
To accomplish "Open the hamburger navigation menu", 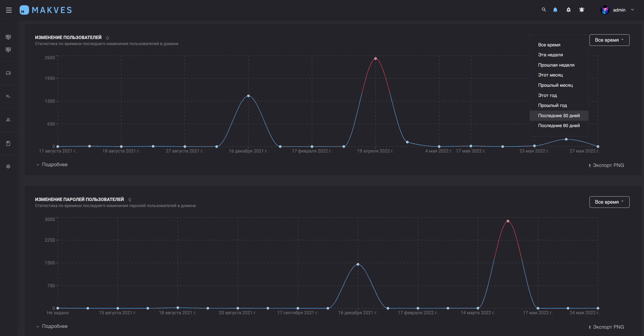I will (9, 10).
